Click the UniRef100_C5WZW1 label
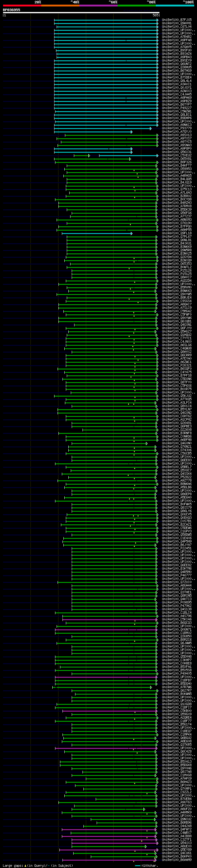The height and width of the screenshot is (868, 197). [177, 111]
